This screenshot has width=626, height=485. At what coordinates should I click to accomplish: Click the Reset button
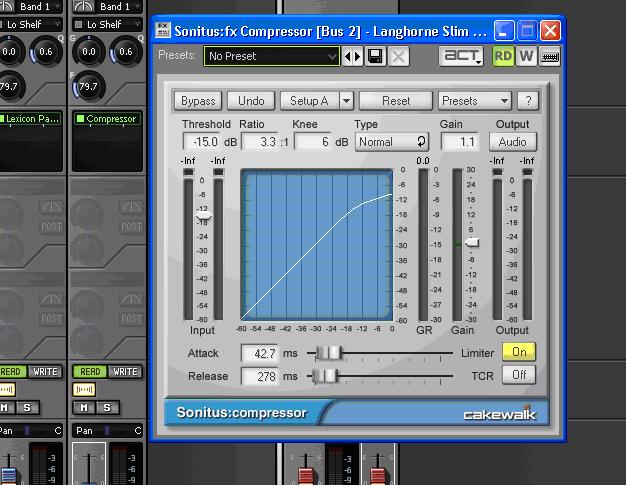(396, 101)
